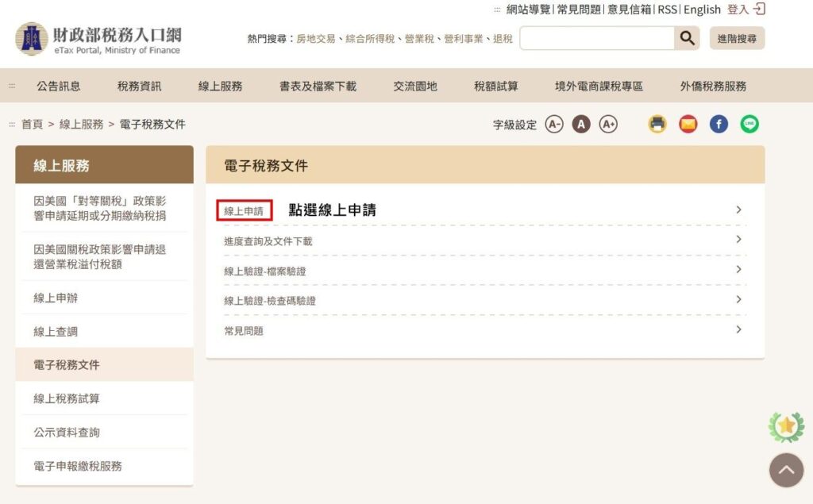Open 線上驗證-檔案驗證 link

coord(265,271)
